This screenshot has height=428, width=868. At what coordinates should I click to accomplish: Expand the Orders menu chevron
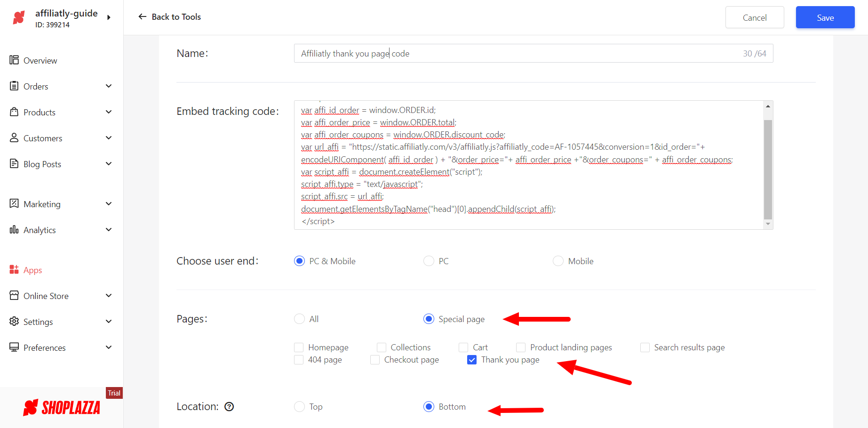109,86
